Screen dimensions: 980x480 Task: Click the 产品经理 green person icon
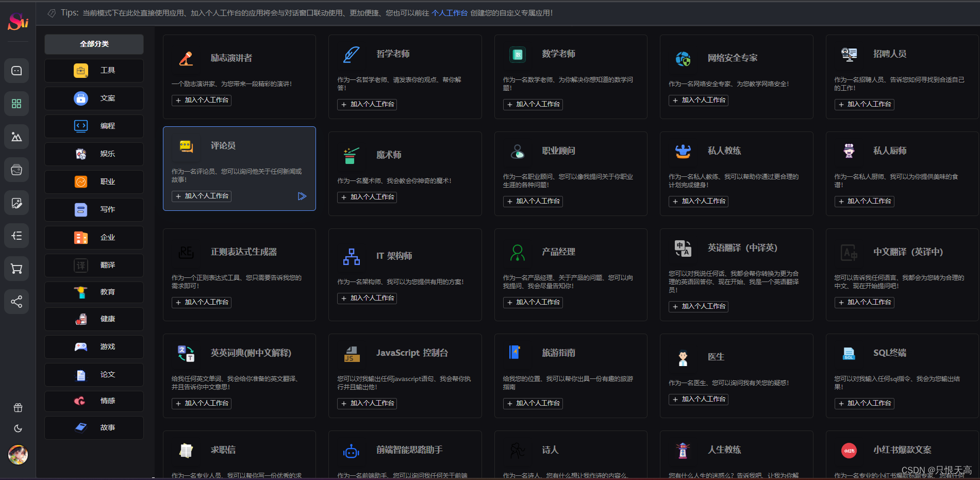point(518,252)
